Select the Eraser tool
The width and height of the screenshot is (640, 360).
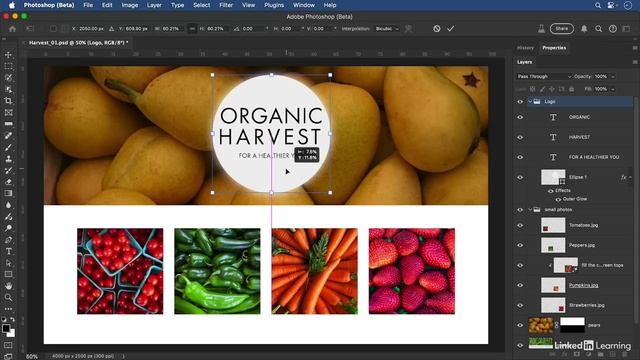pyautogui.click(x=8, y=182)
